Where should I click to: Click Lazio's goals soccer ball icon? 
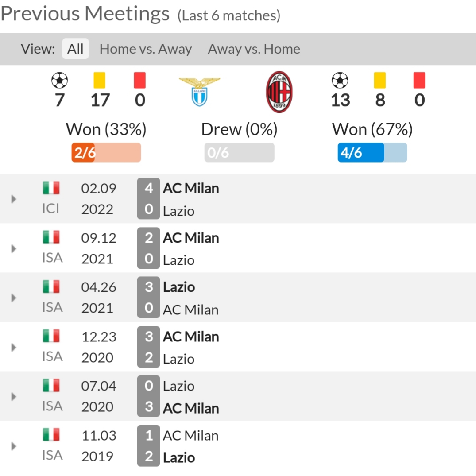click(59, 80)
